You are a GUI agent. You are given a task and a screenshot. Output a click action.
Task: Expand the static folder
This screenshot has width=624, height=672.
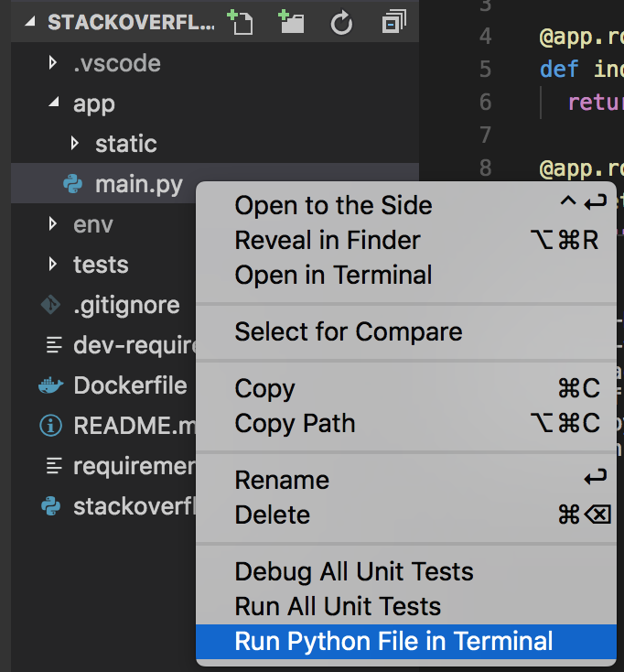tap(75, 144)
